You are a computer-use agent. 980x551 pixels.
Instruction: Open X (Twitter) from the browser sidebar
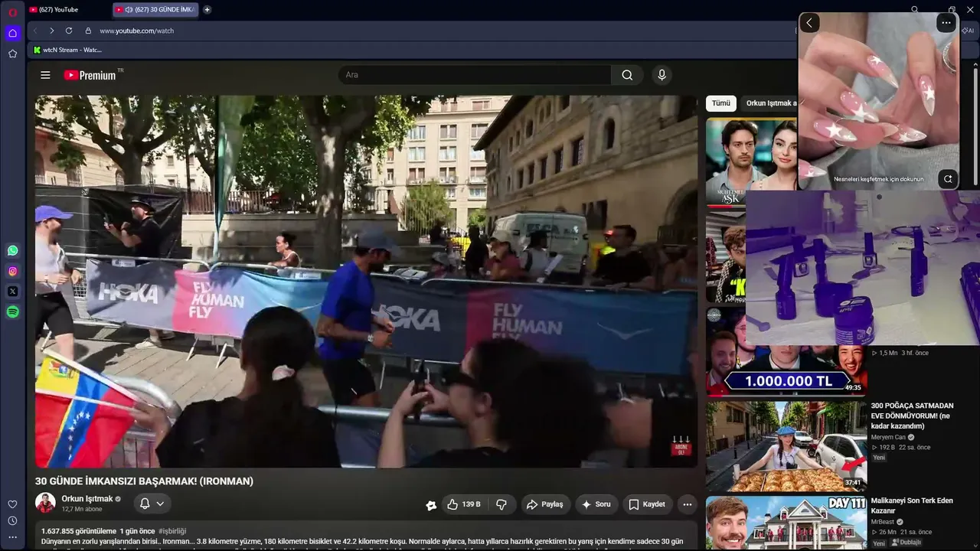click(12, 292)
